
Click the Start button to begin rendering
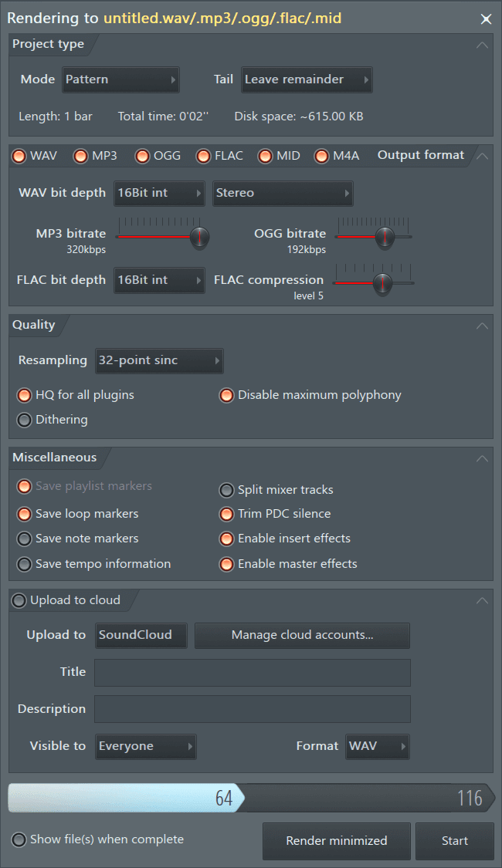point(455,841)
